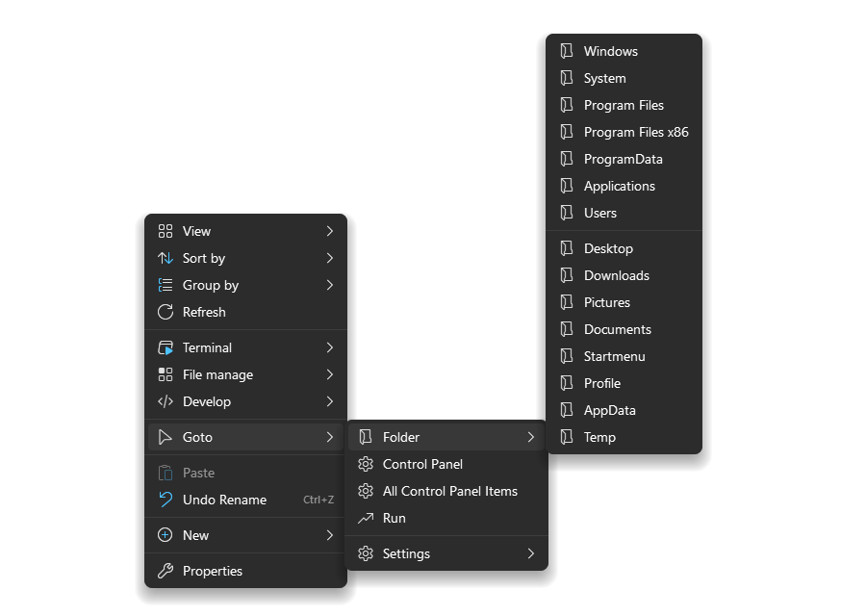Select All Control Panel Items entry
The image size is (866, 616).
click(x=449, y=491)
